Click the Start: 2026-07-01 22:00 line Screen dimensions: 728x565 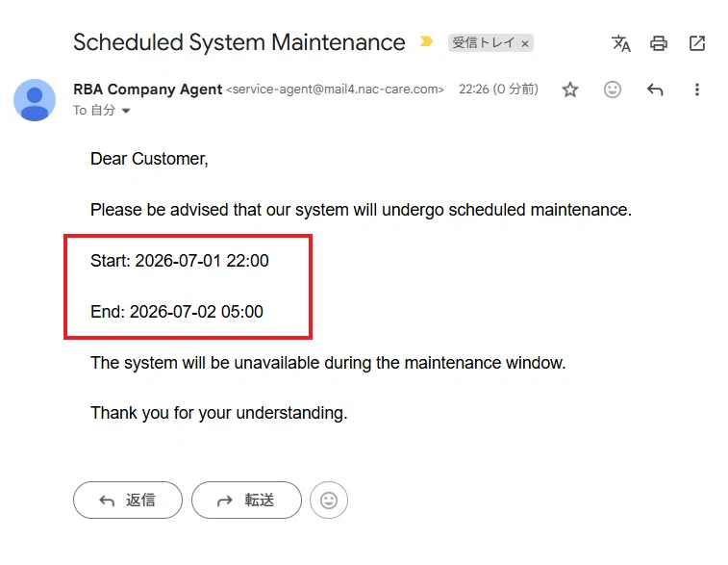180,261
